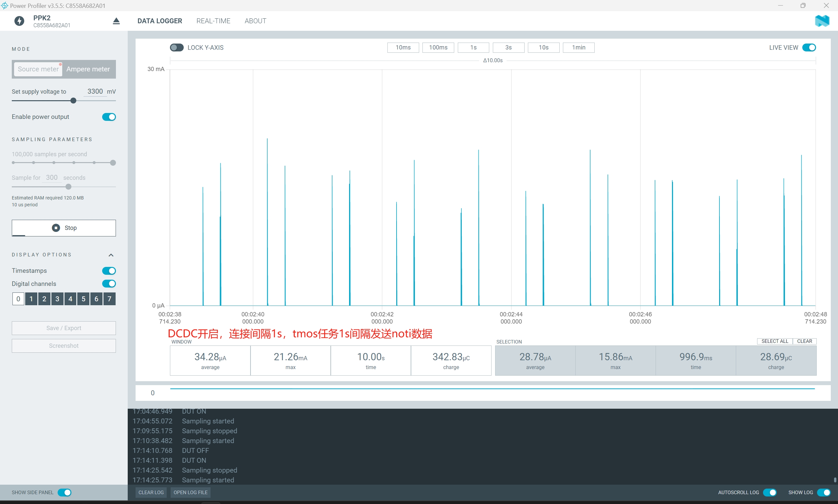Open the Data Logger tab
Viewport: 838px width, 504px height.
(159, 21)
